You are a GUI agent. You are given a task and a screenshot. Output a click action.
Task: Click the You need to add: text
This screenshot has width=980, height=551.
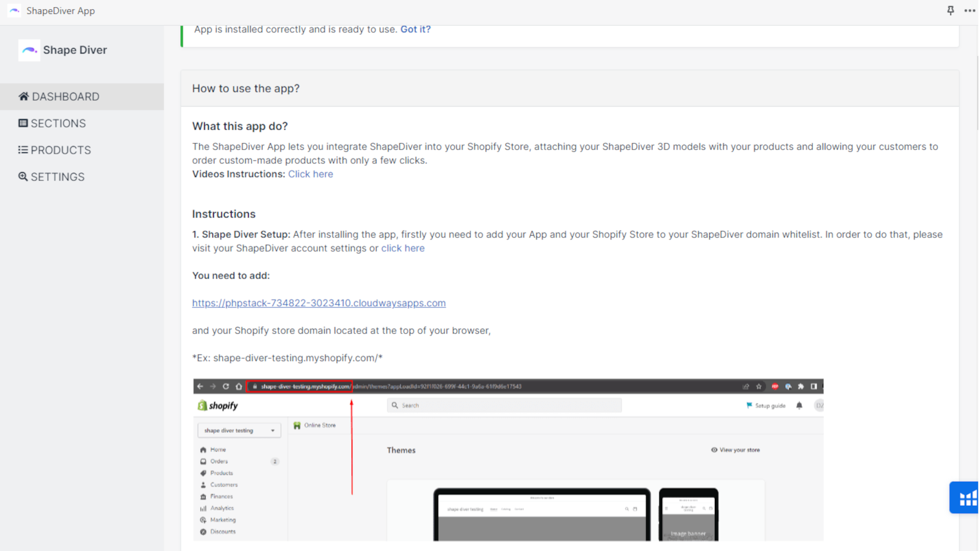click(231, 276)
